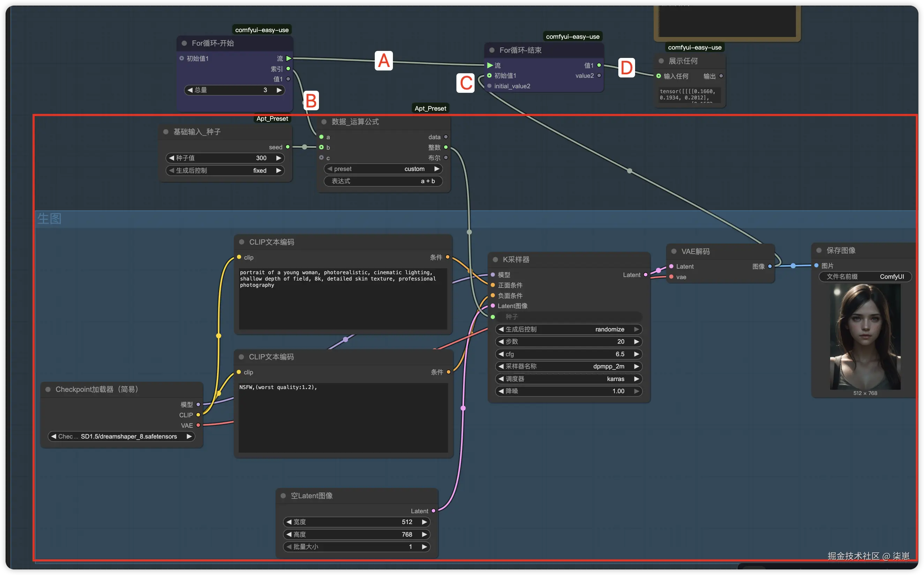This screenshot has width=924, height=575.
Task: Click the For循环-开始 flow output arrow
Action: coord(289,59)
